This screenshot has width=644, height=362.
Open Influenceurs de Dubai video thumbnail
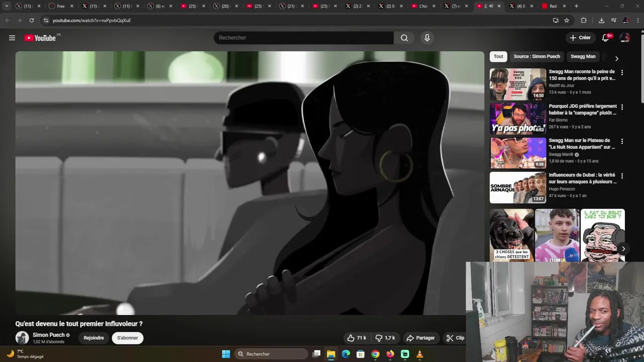518,188
